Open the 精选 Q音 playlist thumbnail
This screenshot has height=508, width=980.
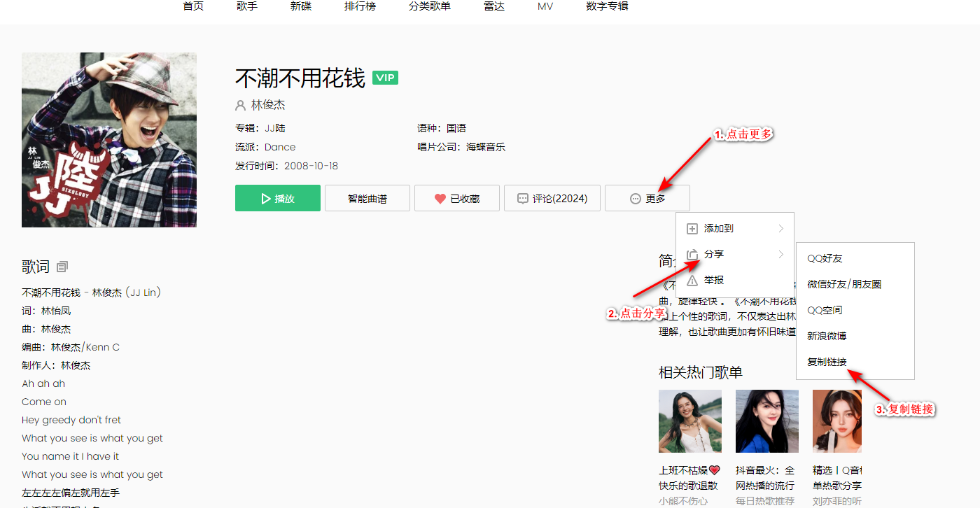tap(837, 421)
